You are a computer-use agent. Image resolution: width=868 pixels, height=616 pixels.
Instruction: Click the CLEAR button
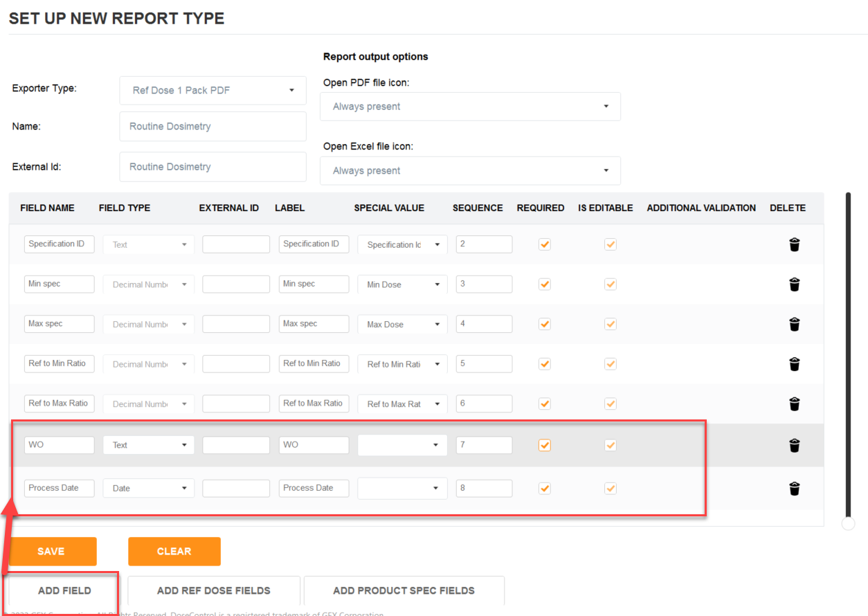point(174,552)
